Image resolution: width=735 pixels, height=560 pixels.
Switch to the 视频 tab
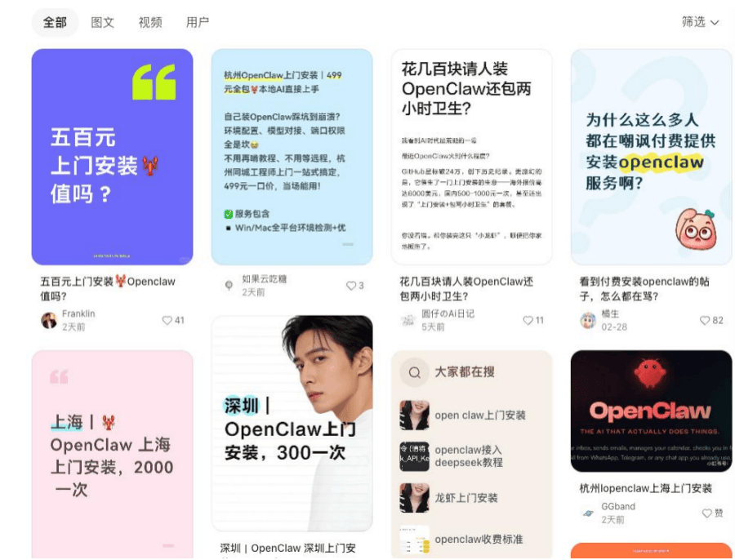point(150,22)
